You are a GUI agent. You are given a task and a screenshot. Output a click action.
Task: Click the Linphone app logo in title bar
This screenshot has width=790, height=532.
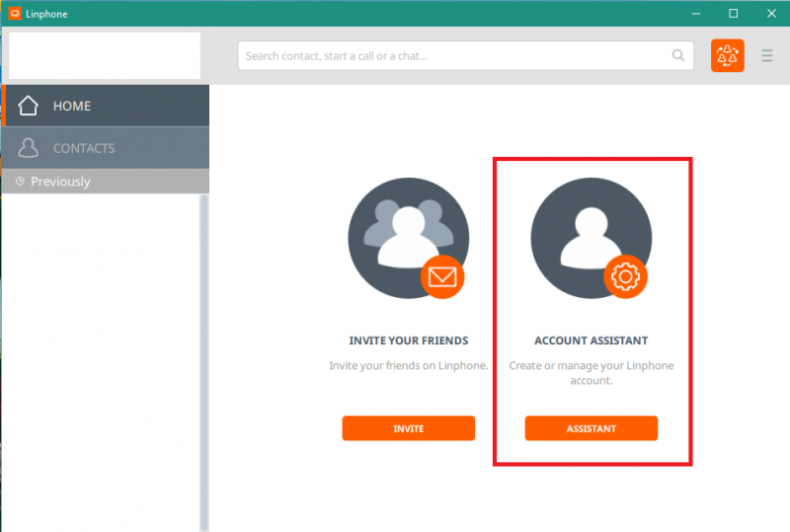15,14
